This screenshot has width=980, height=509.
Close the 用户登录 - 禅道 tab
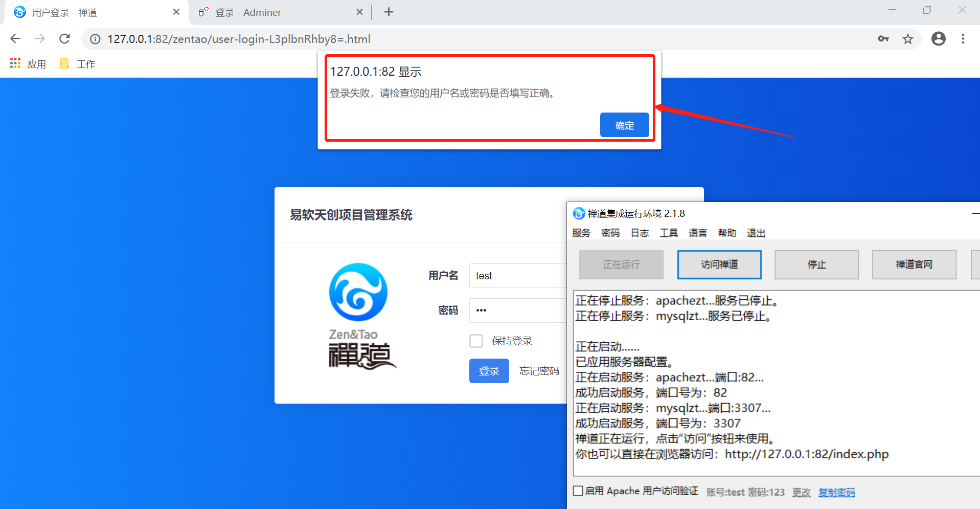pos(176,12)
